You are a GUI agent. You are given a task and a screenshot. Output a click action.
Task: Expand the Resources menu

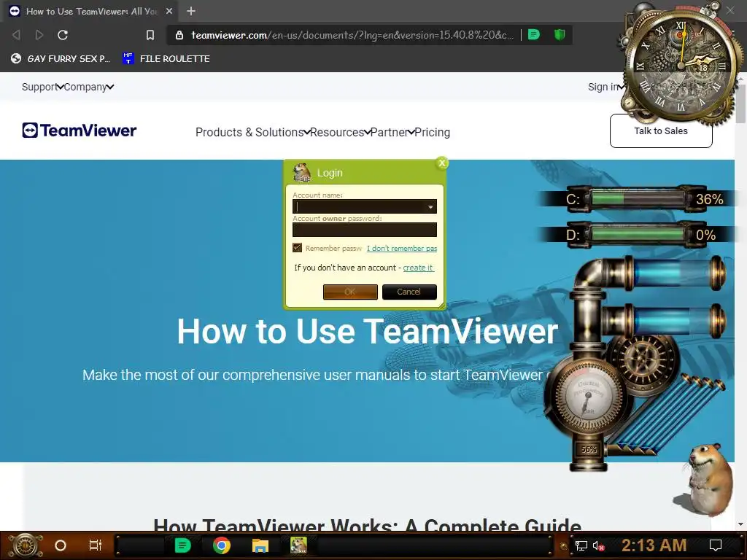pos(341,133)
